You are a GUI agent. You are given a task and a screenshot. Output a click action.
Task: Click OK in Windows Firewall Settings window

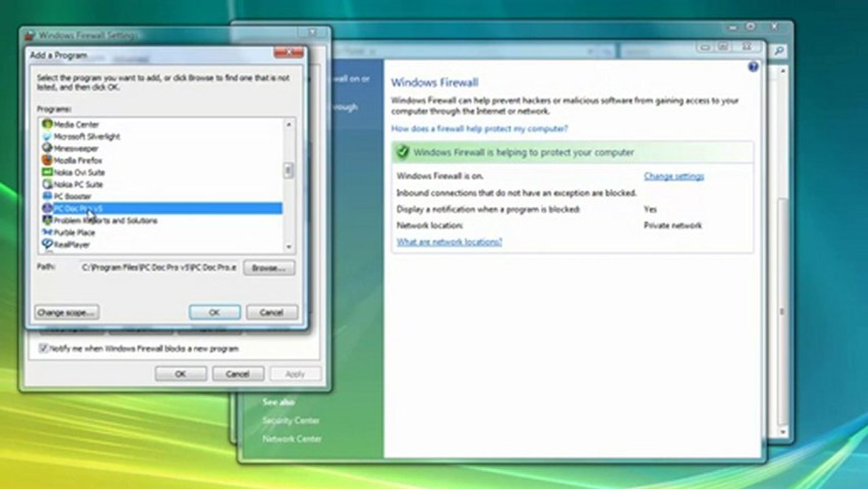pyautogui.click(x=181, y=374)
